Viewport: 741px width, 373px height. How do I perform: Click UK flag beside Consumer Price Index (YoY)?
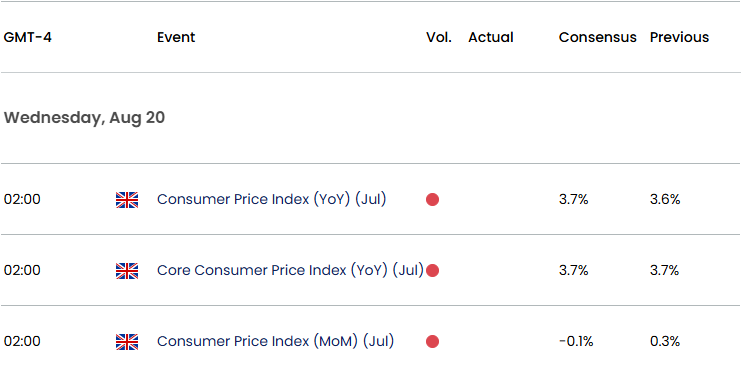tap(127, 200)
